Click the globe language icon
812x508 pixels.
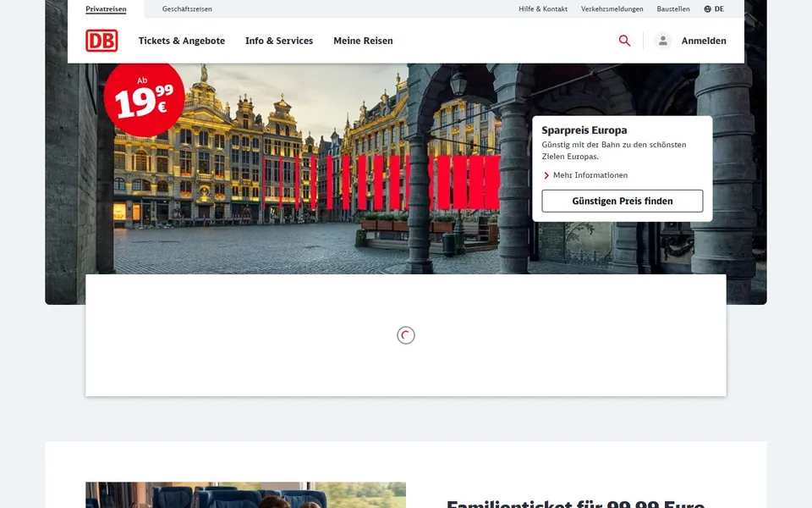707,8
